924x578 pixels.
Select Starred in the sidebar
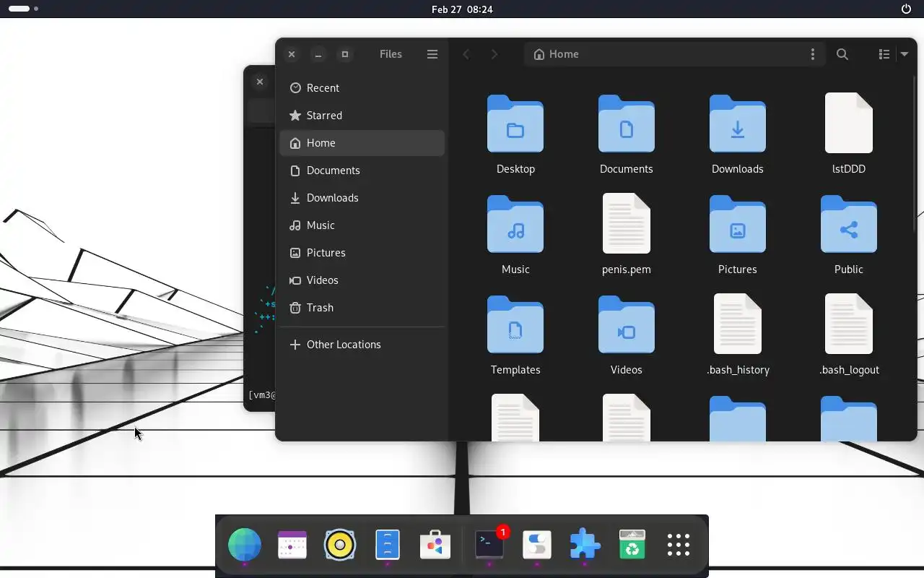362,116
